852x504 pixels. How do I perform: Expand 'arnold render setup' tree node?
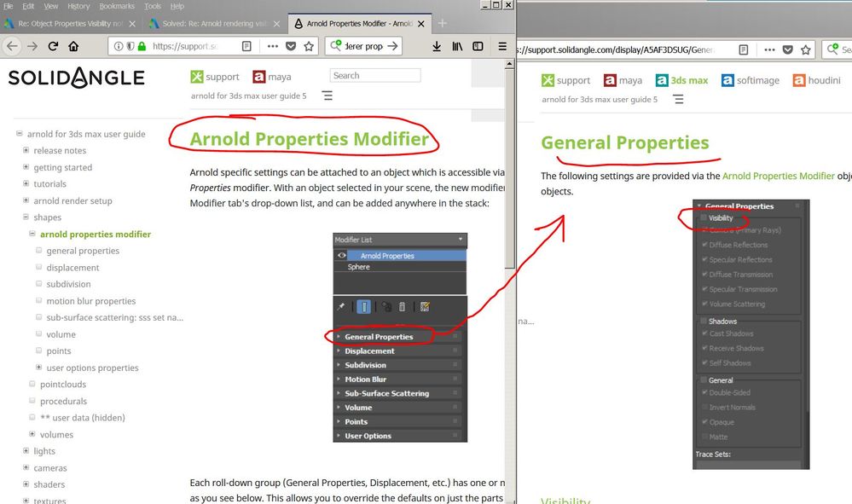pyautogui.click(x=26, y=200)
